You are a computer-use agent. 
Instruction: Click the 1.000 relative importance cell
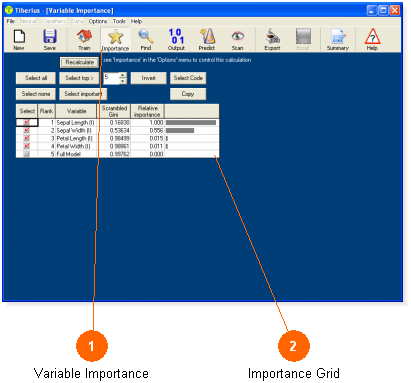[148, 123]
